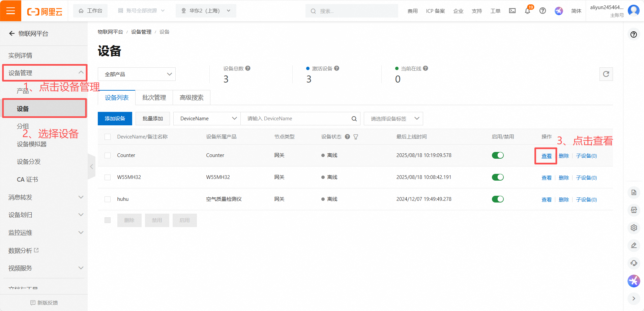Click the device status filter icon

click(x=356, y=137)
